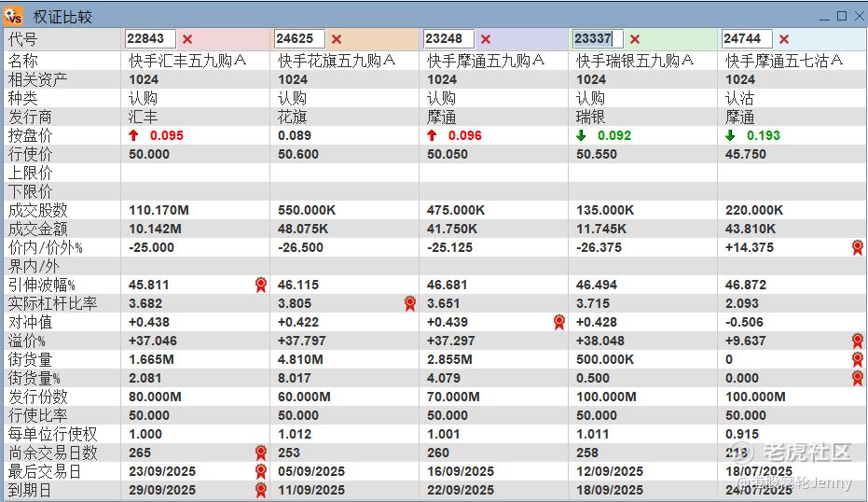
Task: Click the last trading date 16/09/2025
Action: (x=460, y=471)
